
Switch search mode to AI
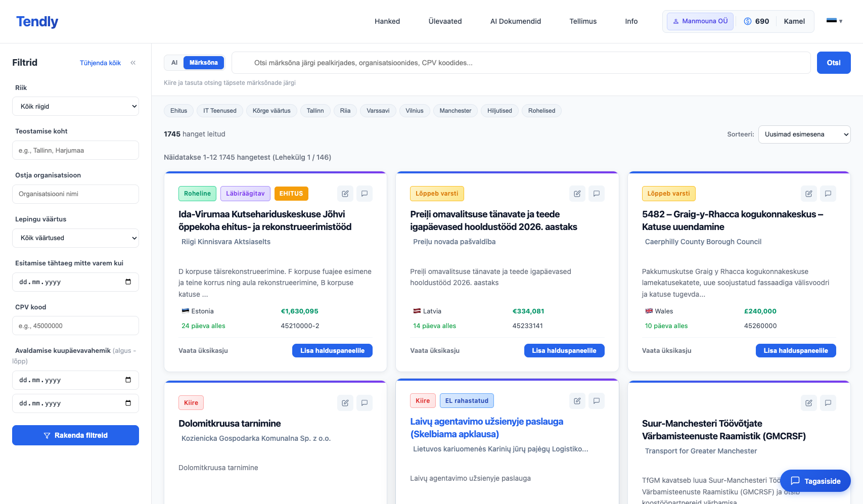(x=174, y=63)
